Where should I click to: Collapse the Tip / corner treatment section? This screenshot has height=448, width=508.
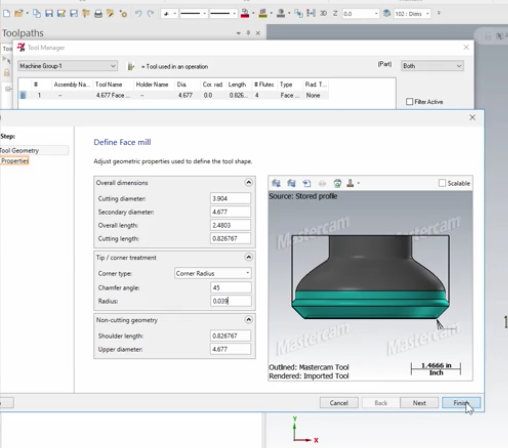pyautogui.click(x=248, y=257)
